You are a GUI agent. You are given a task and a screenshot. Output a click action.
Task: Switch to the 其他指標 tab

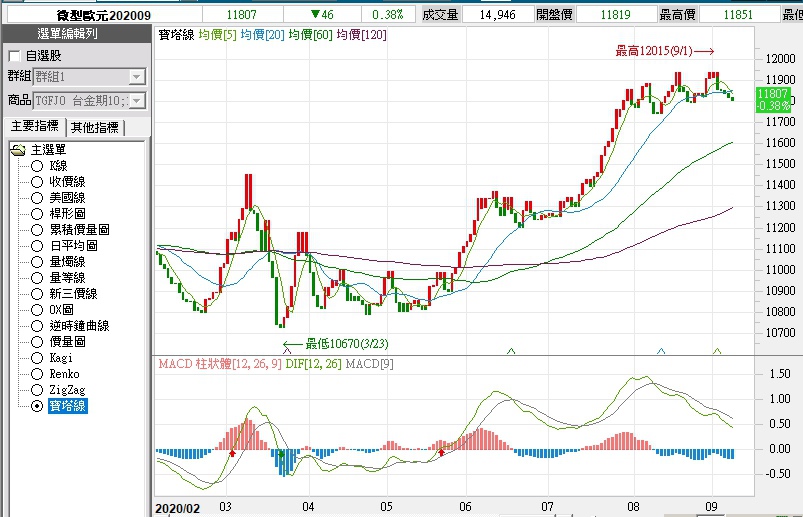click(95, 127)
